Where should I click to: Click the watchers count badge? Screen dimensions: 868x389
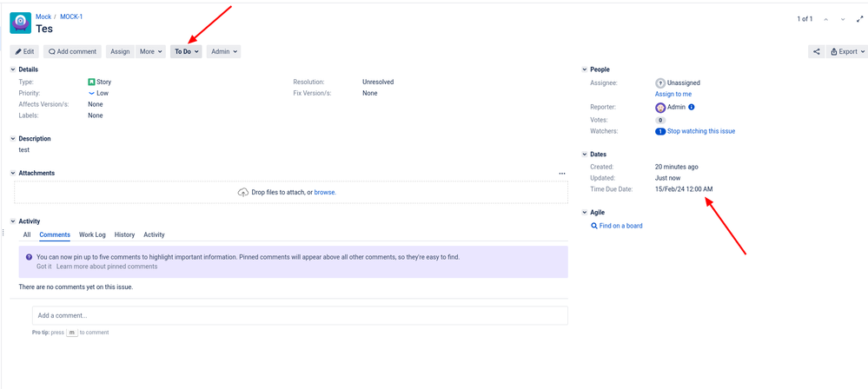coord(659,132)
